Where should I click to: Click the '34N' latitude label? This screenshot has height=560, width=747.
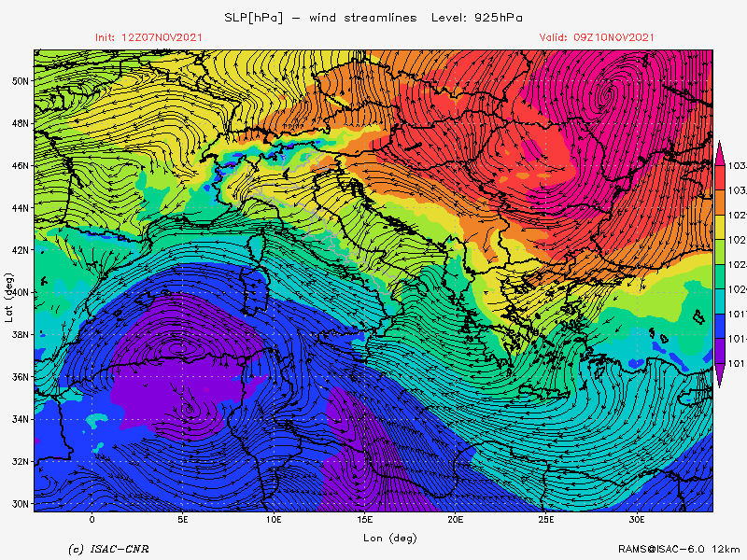click(x=20, y=419)
